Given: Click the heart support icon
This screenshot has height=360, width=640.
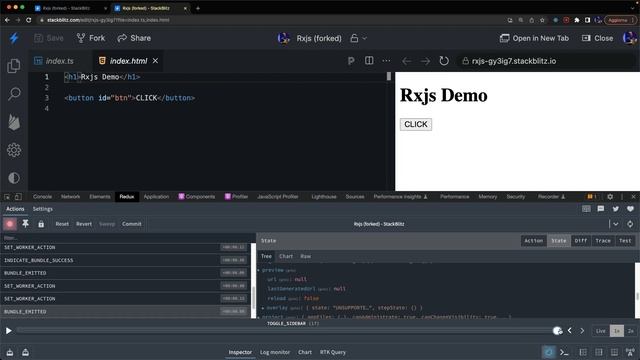Looking at the screenshot, I should [630, 209].
